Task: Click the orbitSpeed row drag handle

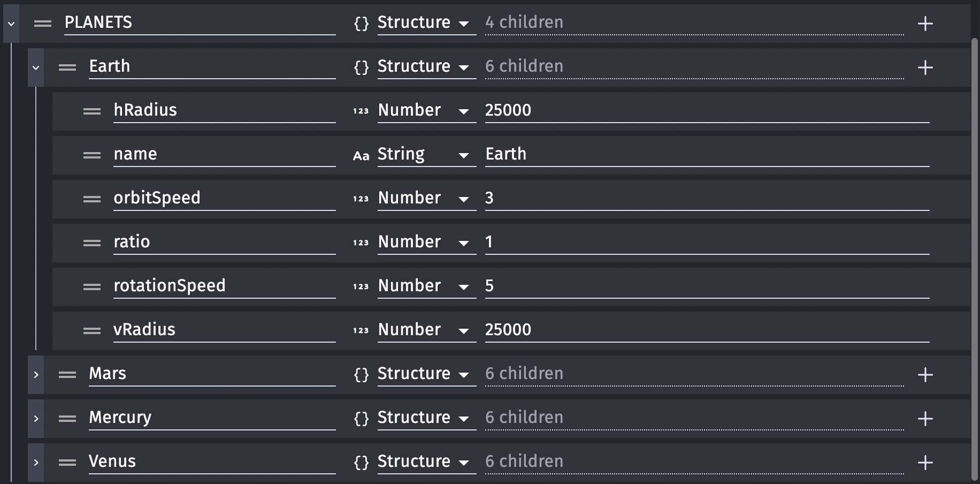Action: [92, 199]
